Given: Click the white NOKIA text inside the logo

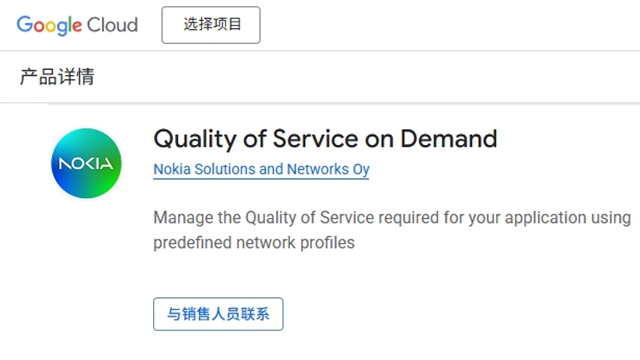Looking at the screenshot, I should [86, 164].
